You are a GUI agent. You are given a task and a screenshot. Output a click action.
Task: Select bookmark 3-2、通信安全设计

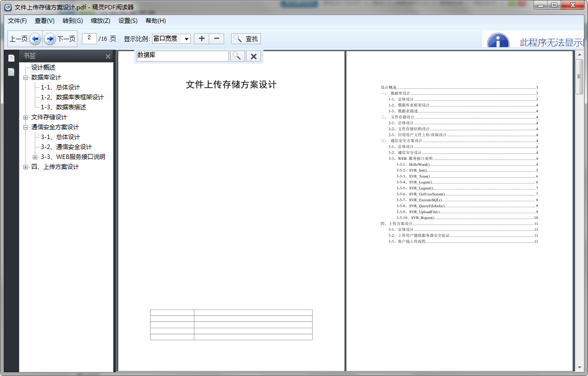tap(67, 147)
